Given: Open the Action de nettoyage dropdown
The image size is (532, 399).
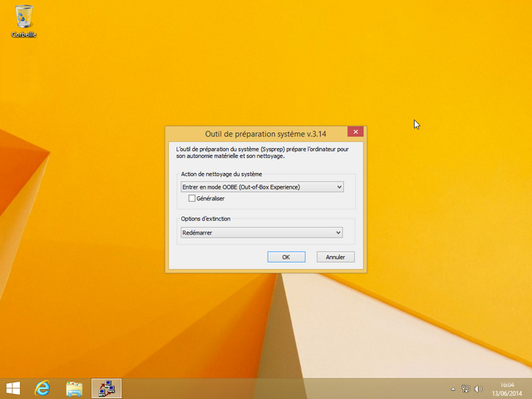Looking at the screenshot, I should coord(262,187).
